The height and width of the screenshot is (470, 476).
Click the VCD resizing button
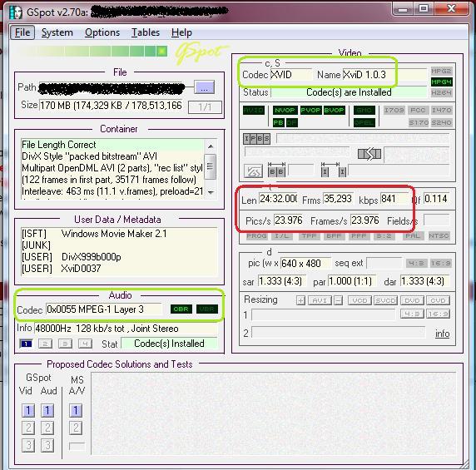360,300
